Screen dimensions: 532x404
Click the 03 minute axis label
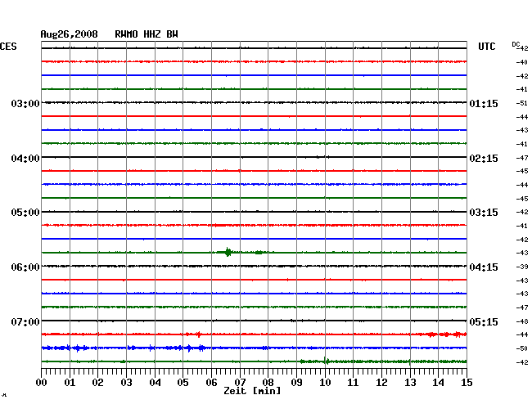[x=126, y=383]
